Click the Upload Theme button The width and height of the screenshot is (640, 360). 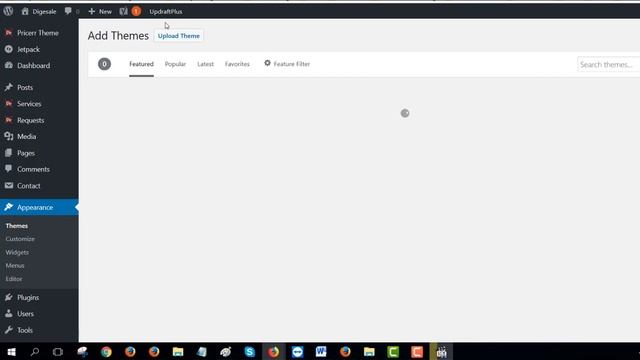point(179,36)
